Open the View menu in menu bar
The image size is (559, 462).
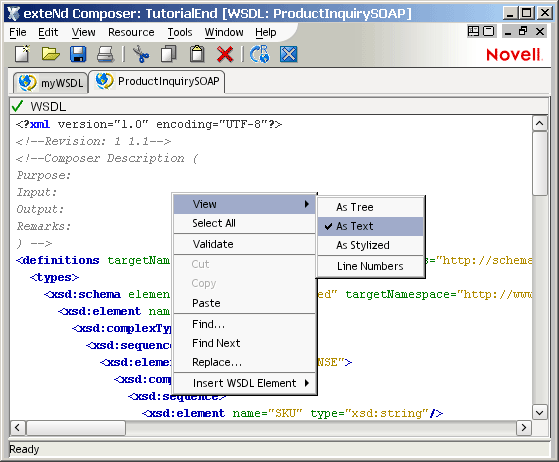click(83, 32)
